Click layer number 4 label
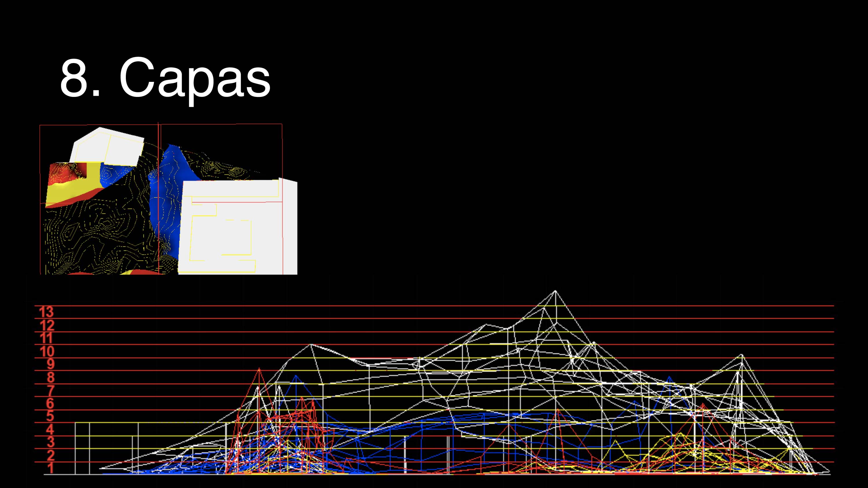868x488 pixels. (x=50, y=429)
